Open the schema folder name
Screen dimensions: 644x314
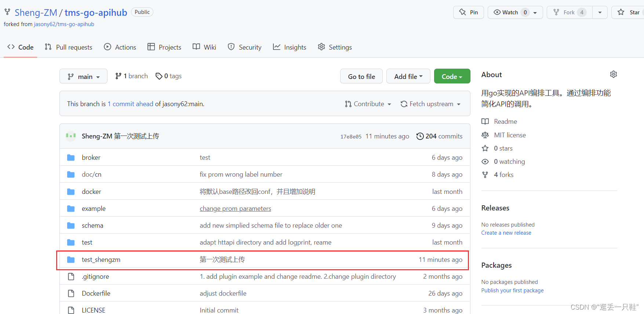(x=92, y=225)
